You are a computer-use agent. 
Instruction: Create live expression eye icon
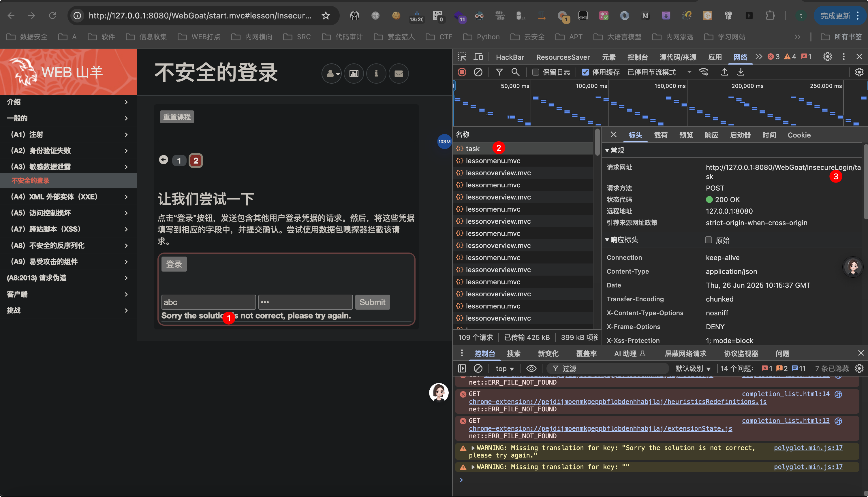531,368
